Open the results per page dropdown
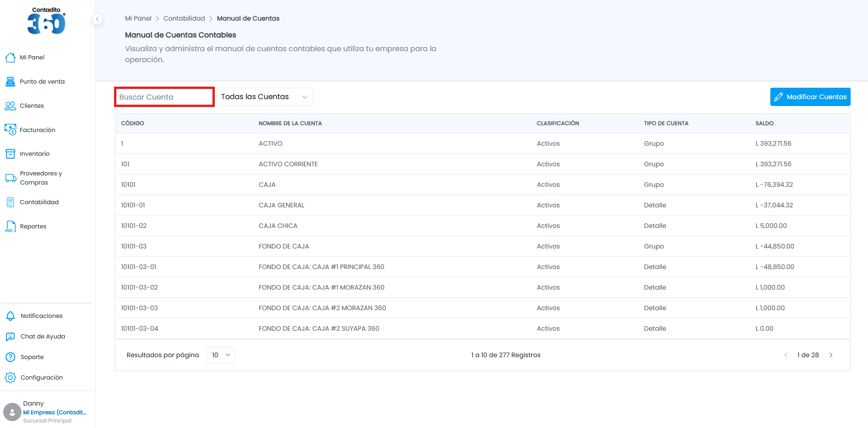 click(x=220, y=355)
